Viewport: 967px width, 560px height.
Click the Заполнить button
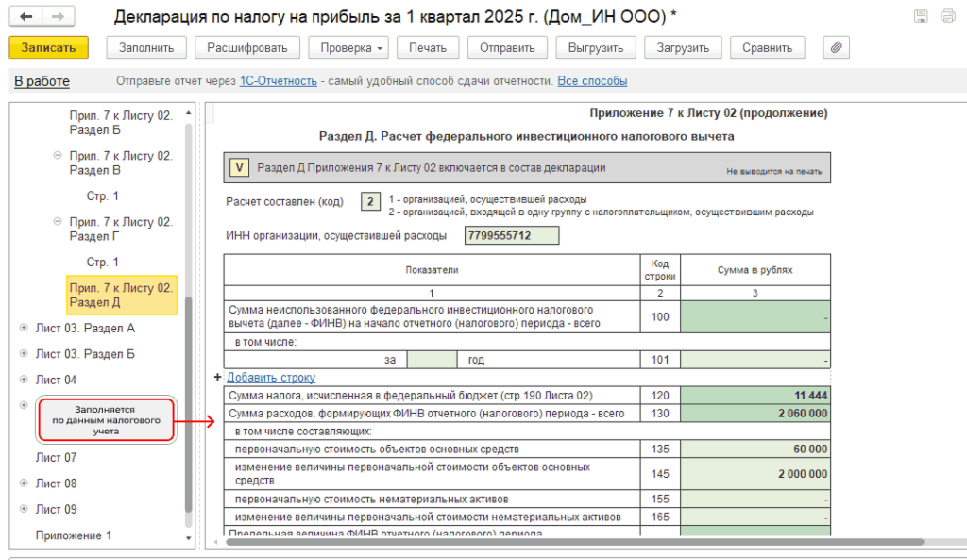click(146, 47)
